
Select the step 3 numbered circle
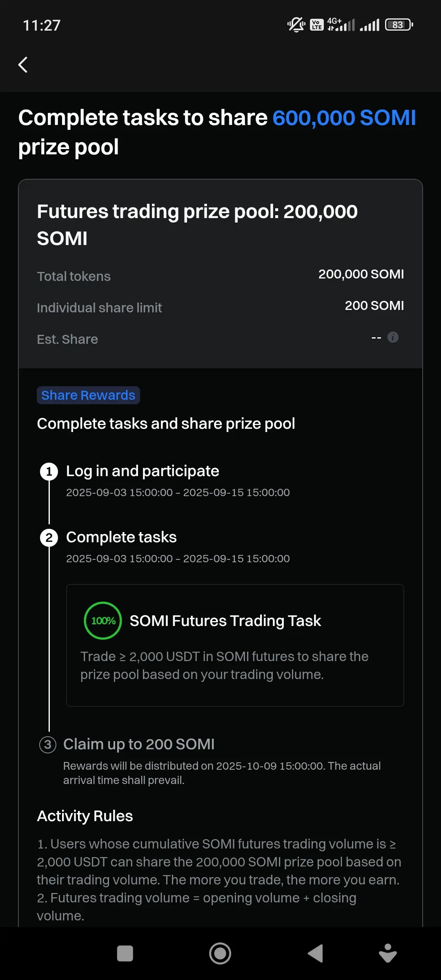coord(48,745)
